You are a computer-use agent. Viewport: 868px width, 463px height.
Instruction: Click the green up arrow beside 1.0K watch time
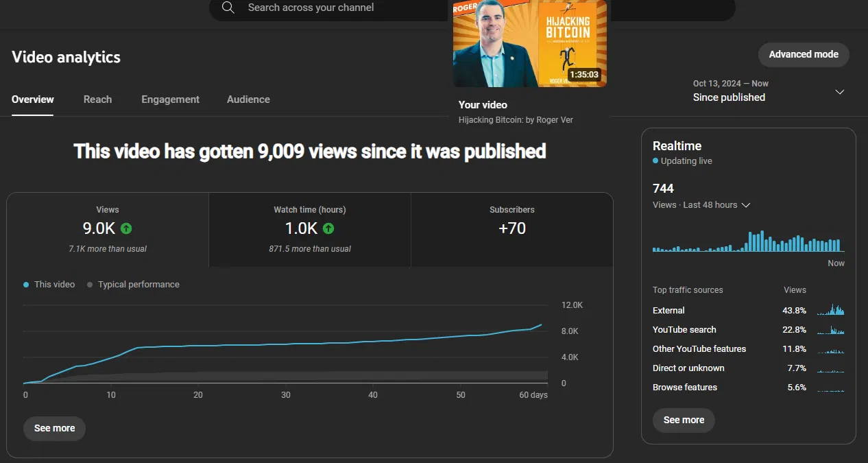(x=328, y=228)
